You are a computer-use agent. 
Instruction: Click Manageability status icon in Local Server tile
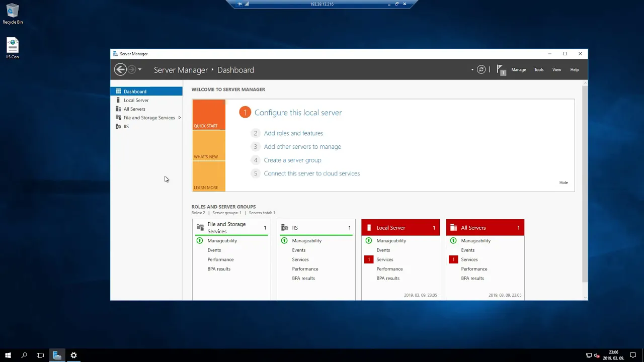369,241
